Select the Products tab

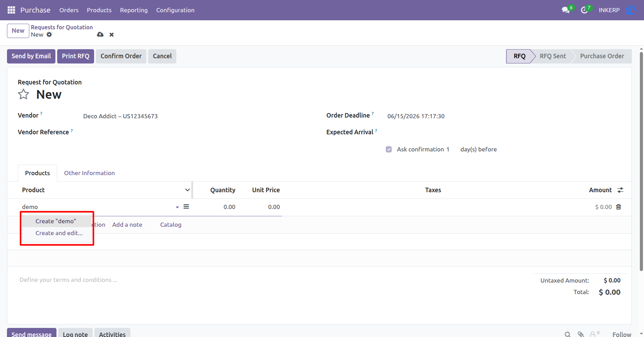(x=37, y=173)
